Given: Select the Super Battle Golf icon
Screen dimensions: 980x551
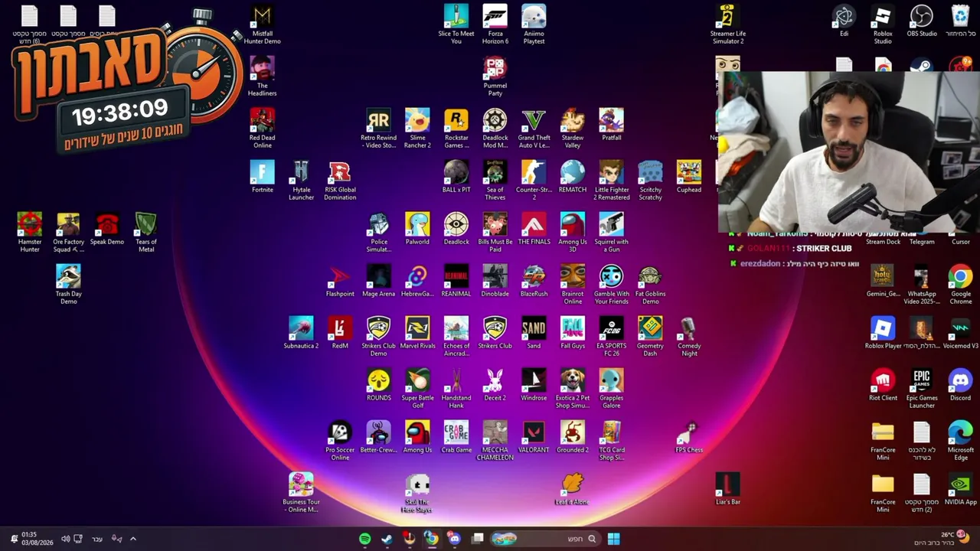Looking at the screenshot, I should [x=417, y=389].
